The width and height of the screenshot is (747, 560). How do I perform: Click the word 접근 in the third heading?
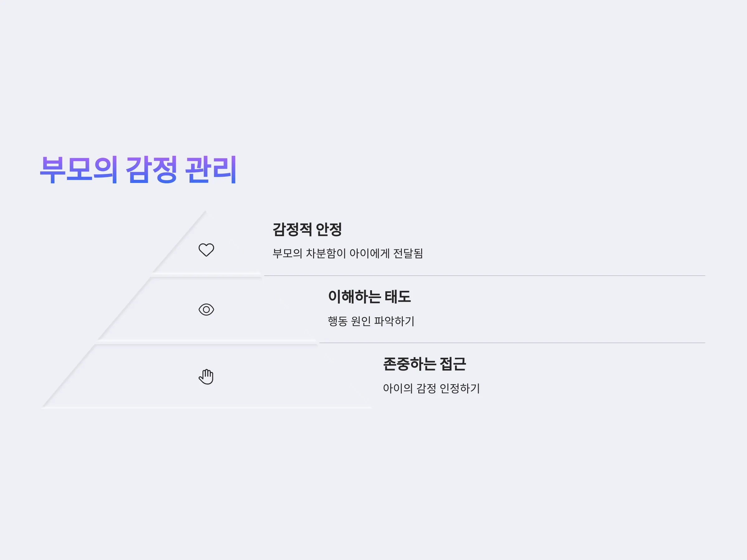point(453,364)
